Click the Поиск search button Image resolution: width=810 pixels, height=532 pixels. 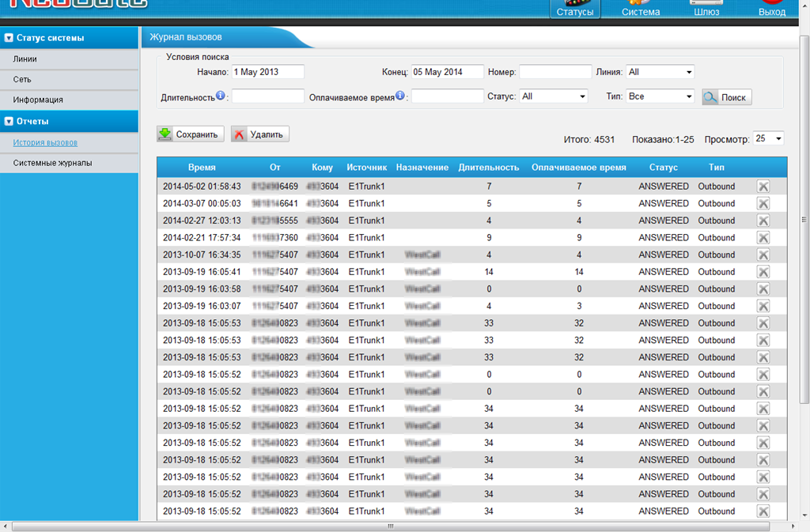pos(727,97)
